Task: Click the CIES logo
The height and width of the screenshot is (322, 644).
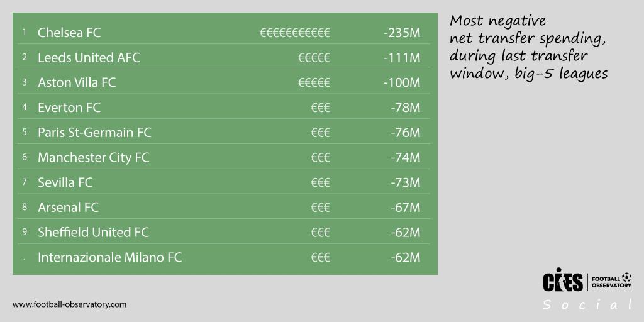Action: click(x=563, y=279)
